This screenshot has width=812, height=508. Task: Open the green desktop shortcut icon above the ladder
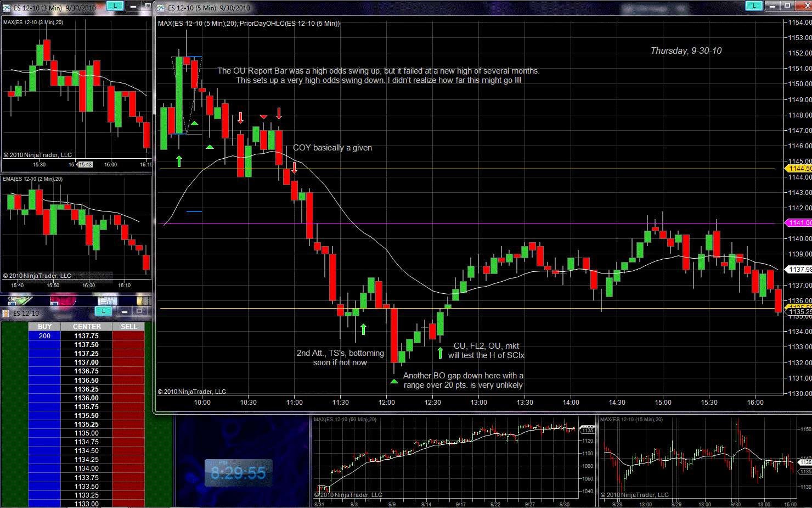coord(20,300)
